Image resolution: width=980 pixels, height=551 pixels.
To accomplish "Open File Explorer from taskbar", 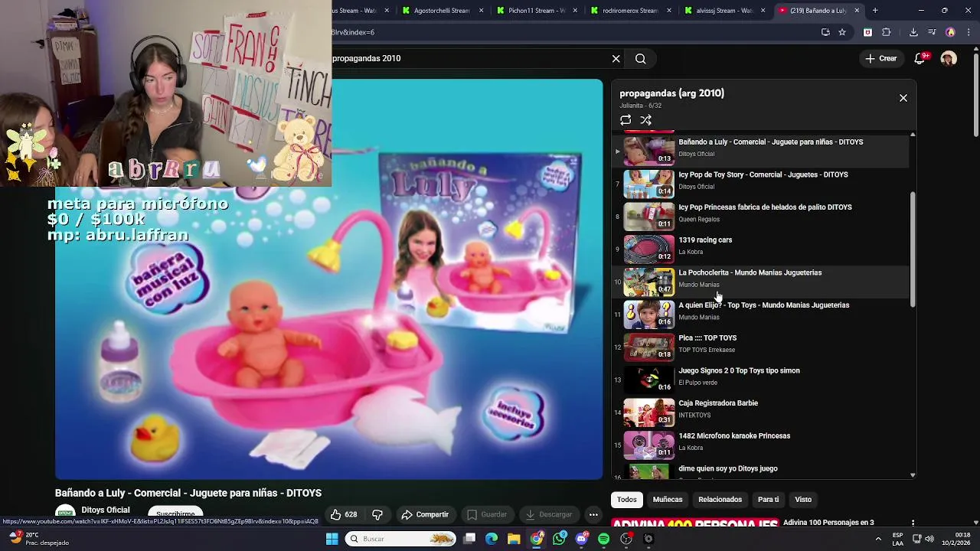I will point(514,539).
